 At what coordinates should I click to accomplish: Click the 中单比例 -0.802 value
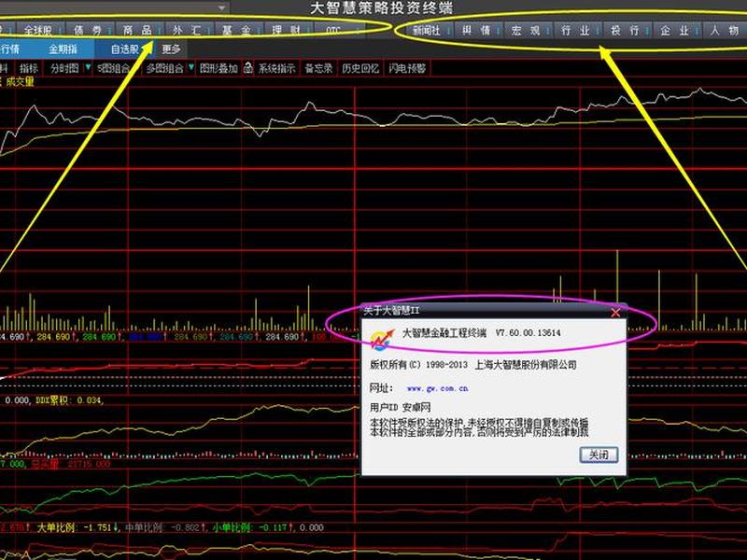[x=165, y=527]
